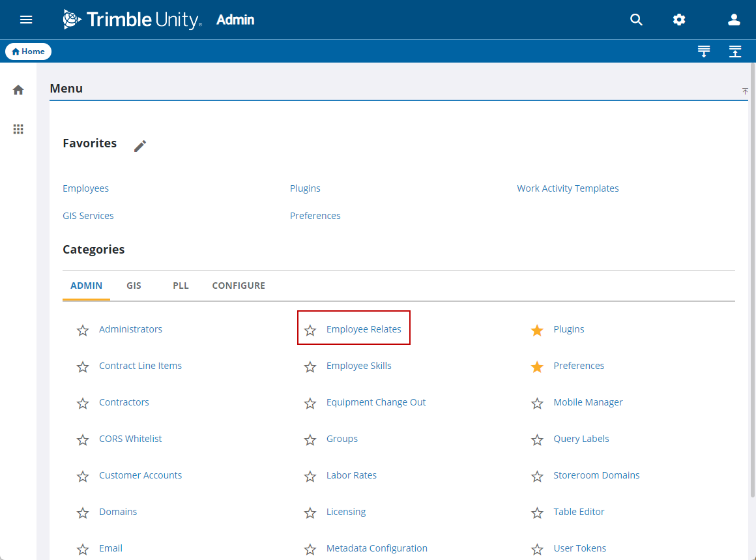Toggle the favorite star for Administrators
The height and width of the screenshot is (560, 756).
tap(83, 330)
